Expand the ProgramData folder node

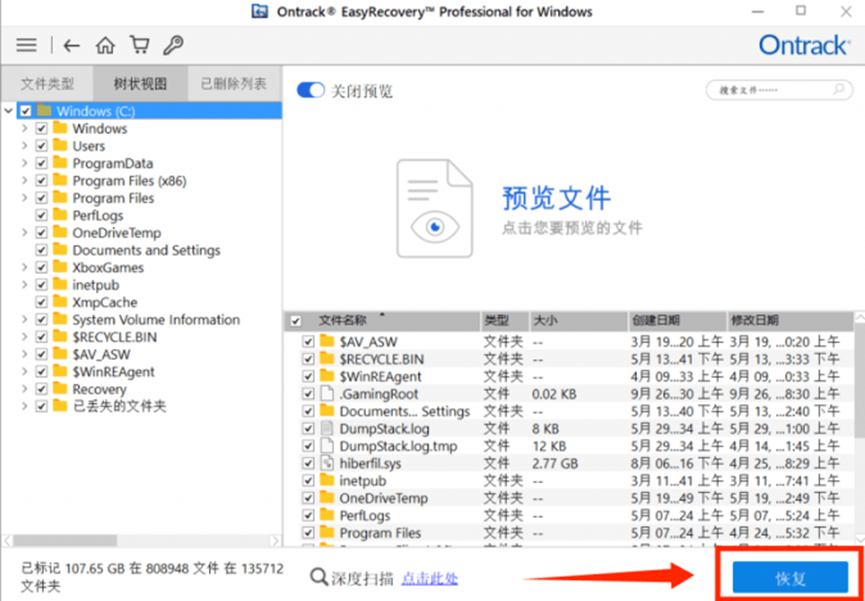(x=24, y=163)
